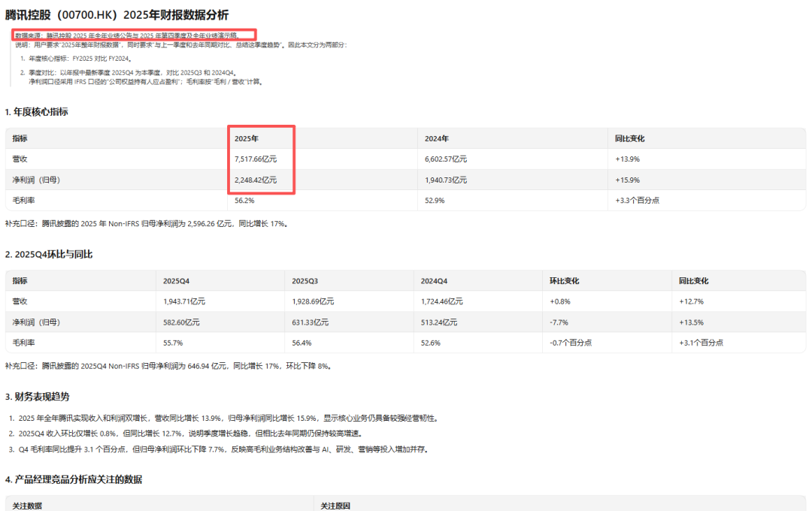Click the +15.9% change cell
Image resolution: width=812 pixels, height=511 pixels.
pyautogui.click(x=627, y=180)
